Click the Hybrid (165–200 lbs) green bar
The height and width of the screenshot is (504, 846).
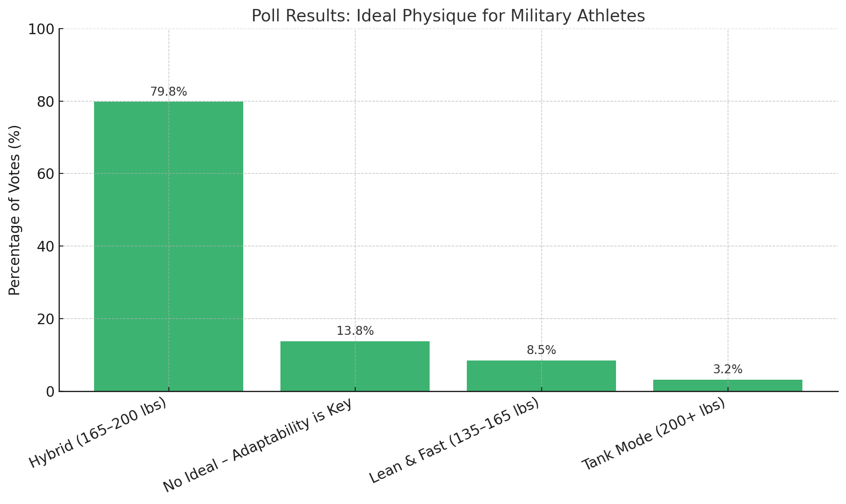click(x=168, y=246)
